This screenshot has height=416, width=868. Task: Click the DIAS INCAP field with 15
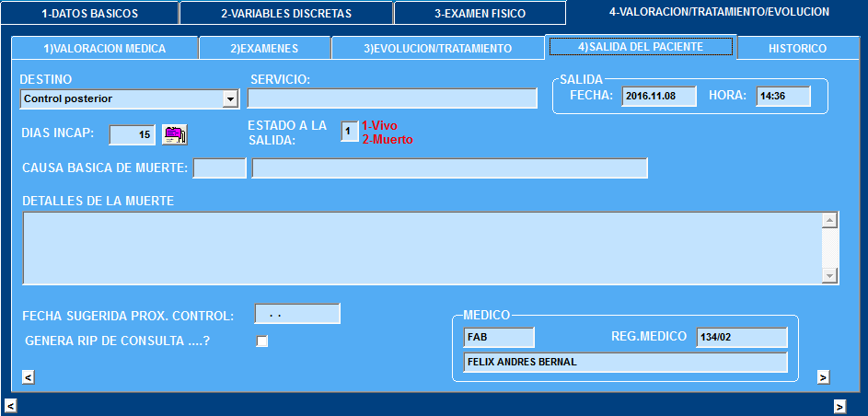pyautogui.click(x=132, y=134)
